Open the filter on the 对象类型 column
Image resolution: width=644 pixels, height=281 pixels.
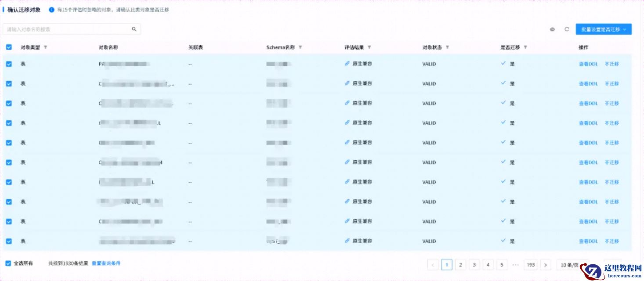coord(45,47)
